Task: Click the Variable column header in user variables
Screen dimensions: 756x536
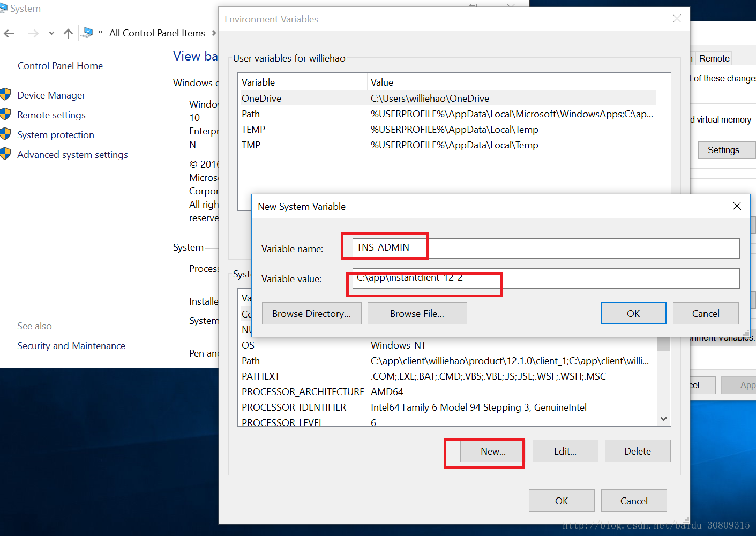Action: click(303, 82)
